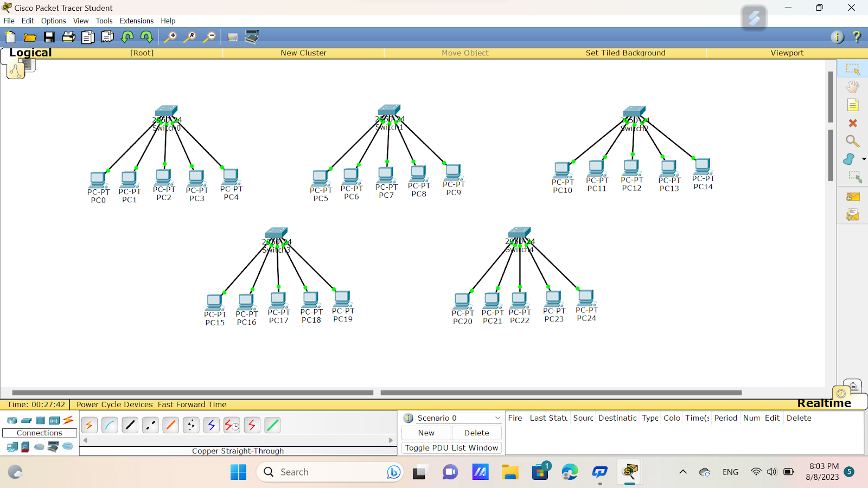The width and height of the screenshot is (868, 488).
Task: Click Power Cycle Devices
Action: click(x=114, y=404)
